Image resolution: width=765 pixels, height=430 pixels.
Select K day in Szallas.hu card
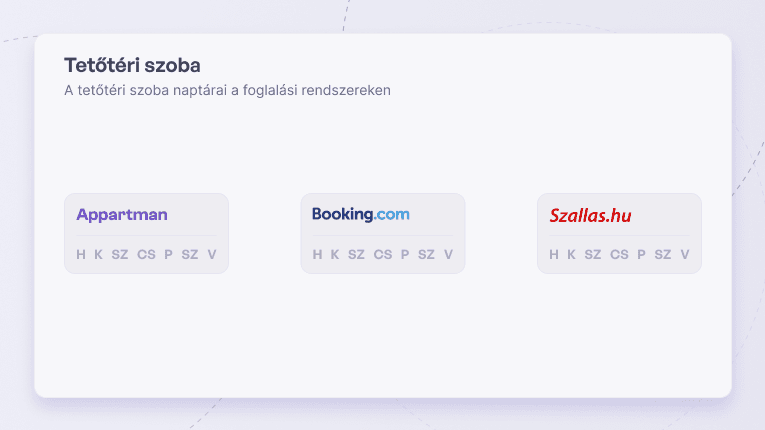pyautogui.click(x=571, y=255)
